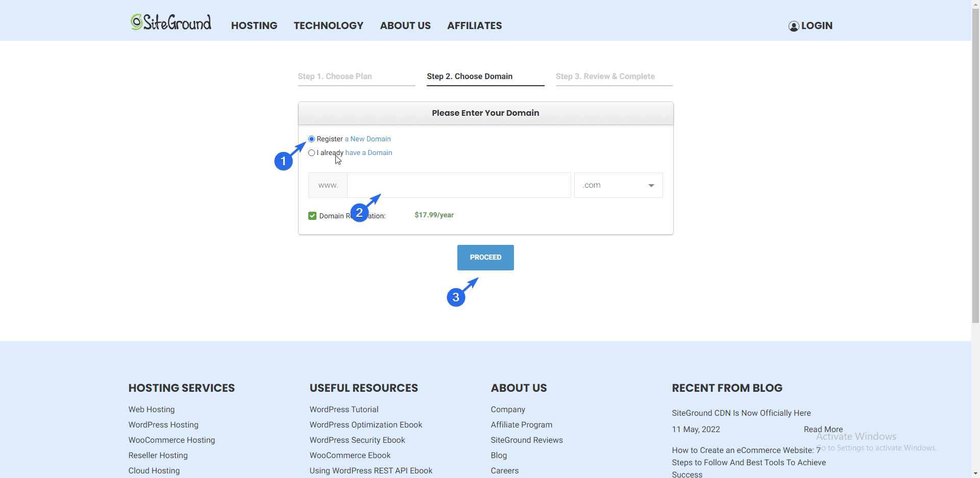Open Using WordPress REST API Ebook link
Viewport: 980px width, 478px height.
click(371, 470)
